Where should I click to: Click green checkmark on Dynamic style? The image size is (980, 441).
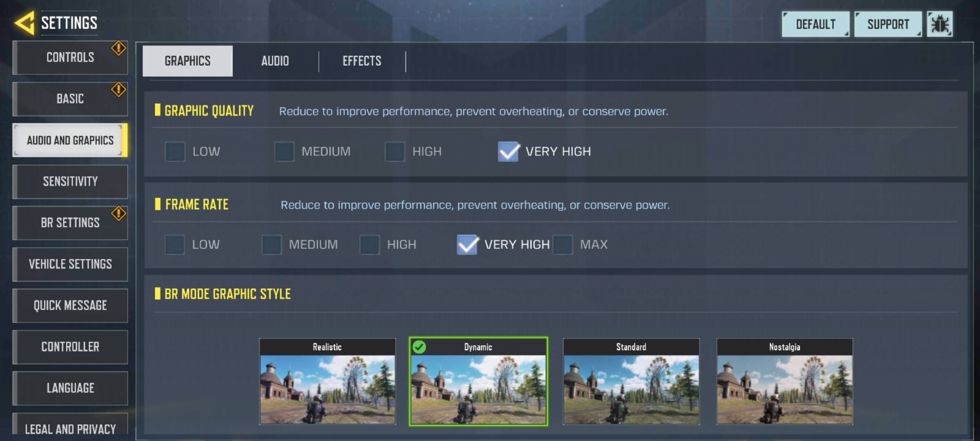pyautogui.click(x=419, y=347)
